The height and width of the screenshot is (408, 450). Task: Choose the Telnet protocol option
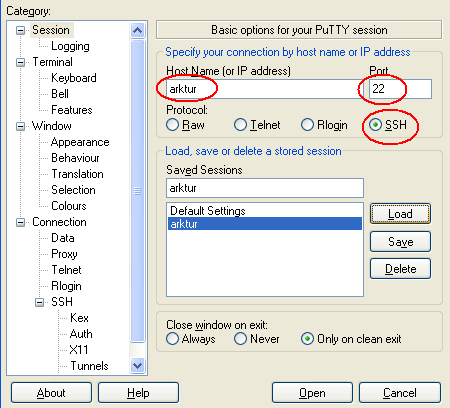pos(240,125)
